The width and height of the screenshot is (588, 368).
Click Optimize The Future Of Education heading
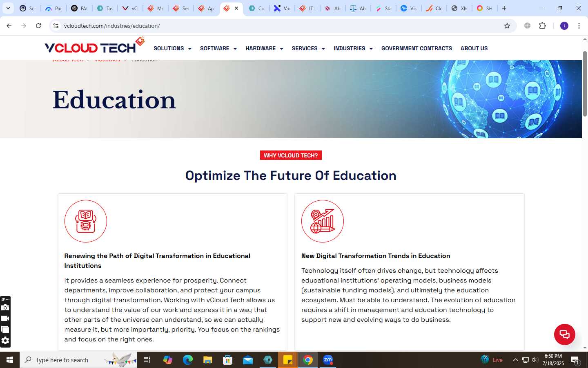(291, 175)
